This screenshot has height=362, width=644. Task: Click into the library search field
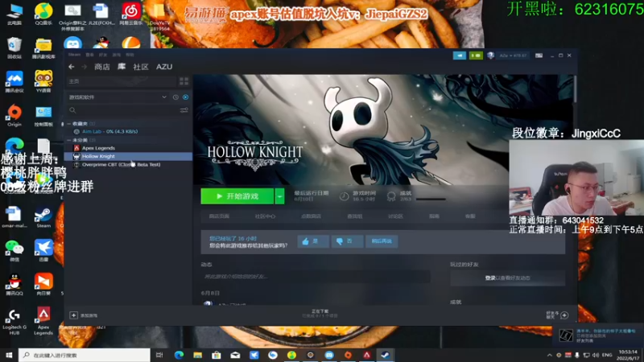[x=126, y=110]
